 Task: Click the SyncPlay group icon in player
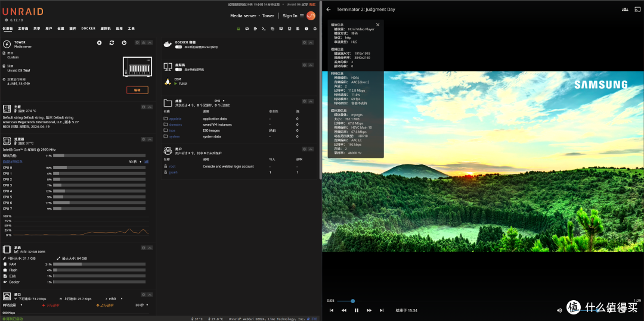pyautogui.click(x=625, y=9)
